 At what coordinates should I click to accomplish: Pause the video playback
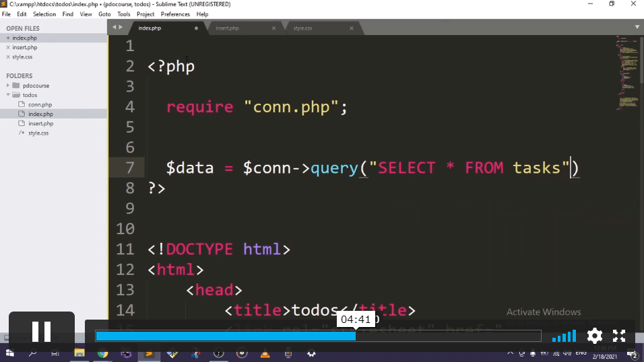(41, 332)
